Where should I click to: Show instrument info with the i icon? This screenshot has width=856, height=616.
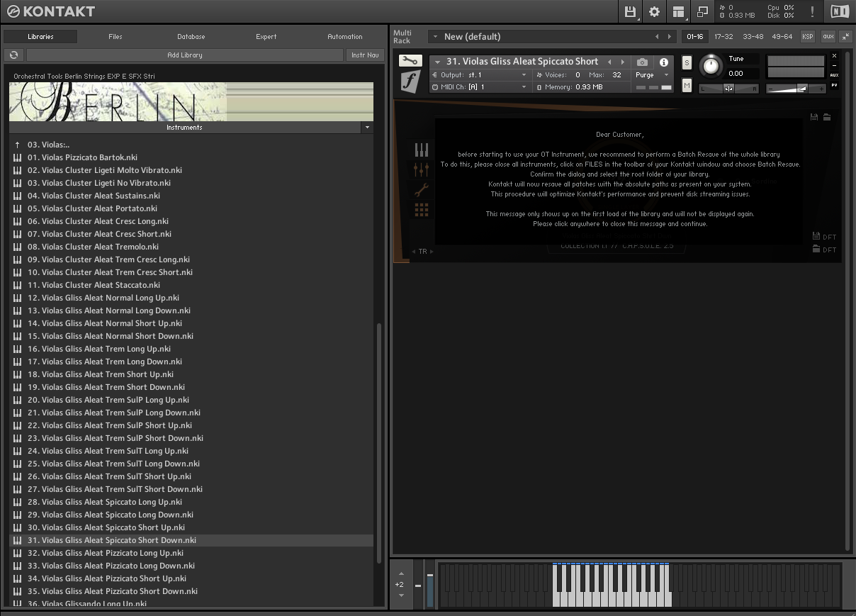(x=663, y=62)
